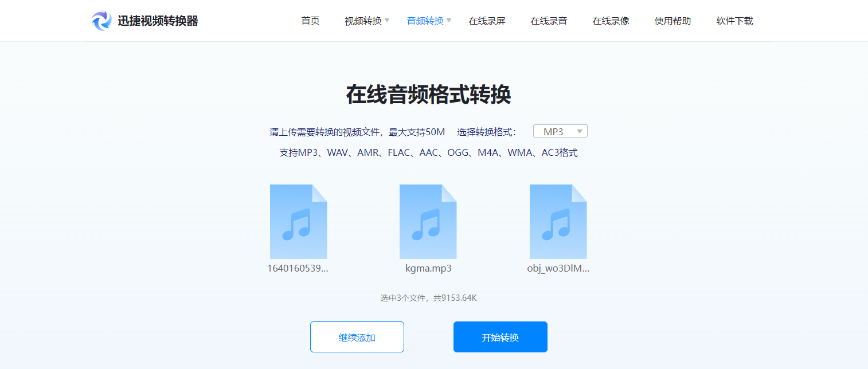868x369 pixels.
Task: Open the 使用帮助 help page
Action: pyautogui.click(x=672, y=20)
